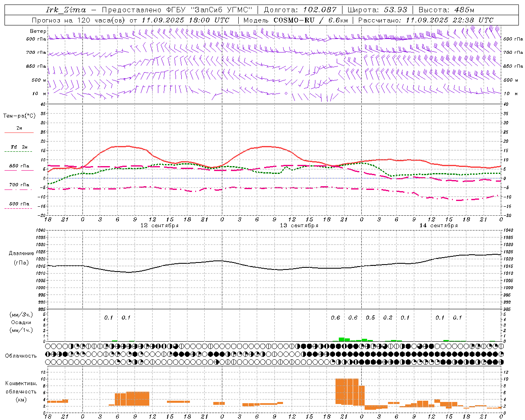This screenshot has height=420, width=525.
Task: Click the dash-dot line sample under legend "700 гПа"
Action: pyautogui.click(x=18, y=189)
